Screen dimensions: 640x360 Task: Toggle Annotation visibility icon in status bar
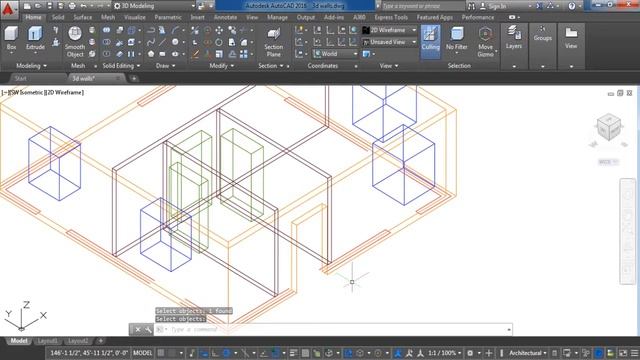tap(398, 353)
